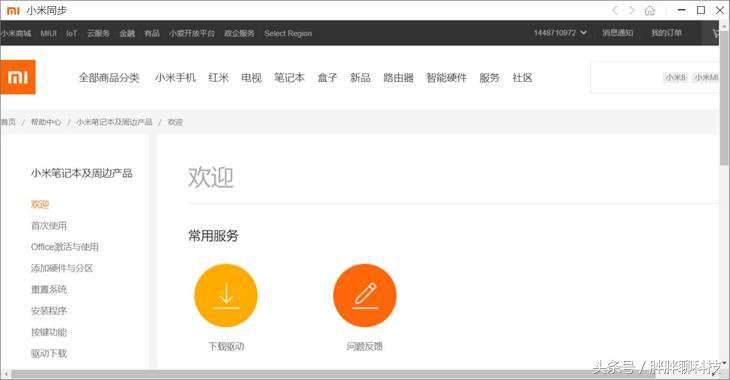Click 下载驱动 label text
The height and width of the screenshot is (380, 730).
click(x=226, y=346)
